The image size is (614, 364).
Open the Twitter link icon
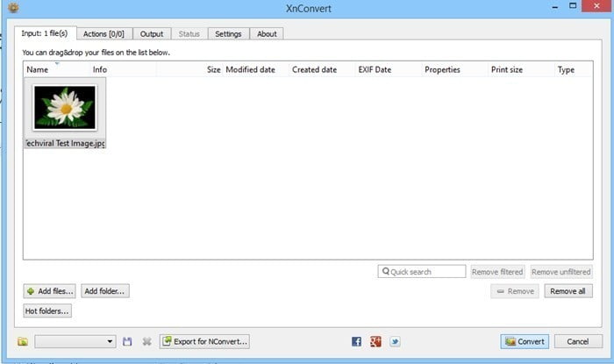[395, 341]
